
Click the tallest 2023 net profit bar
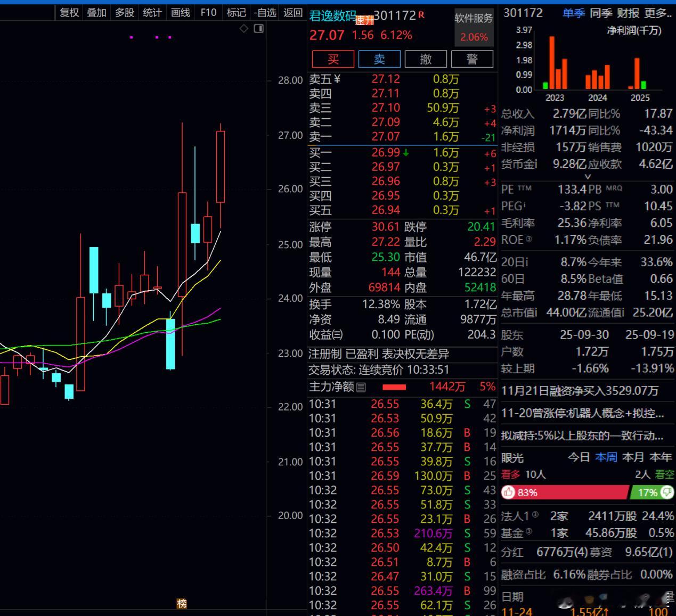point(552,63)
